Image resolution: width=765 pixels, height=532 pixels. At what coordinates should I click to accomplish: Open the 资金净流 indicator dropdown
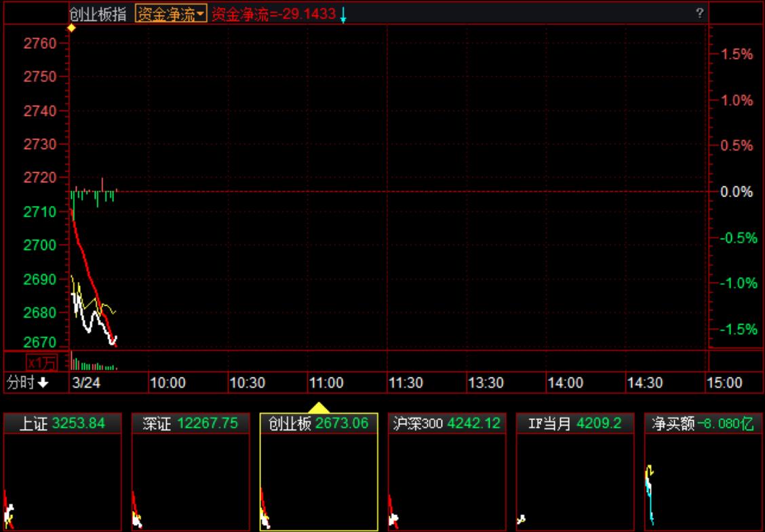[x=171, y=14]
